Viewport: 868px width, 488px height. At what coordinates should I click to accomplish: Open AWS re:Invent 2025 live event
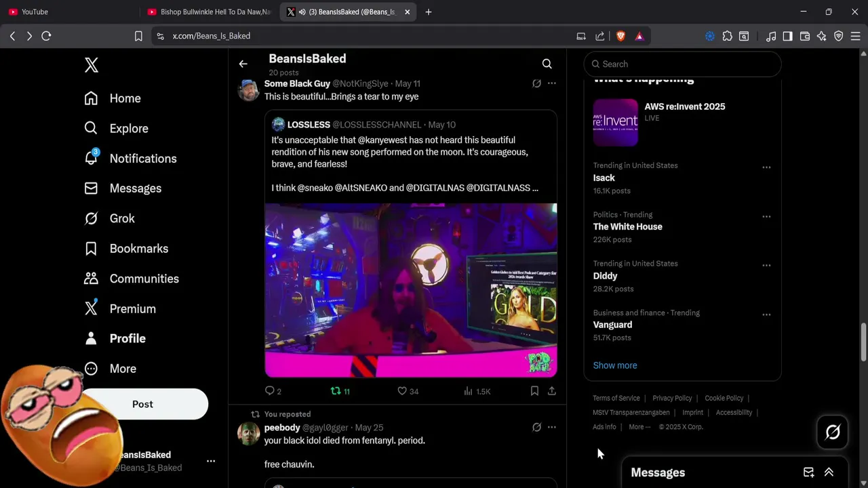(682, 123)
